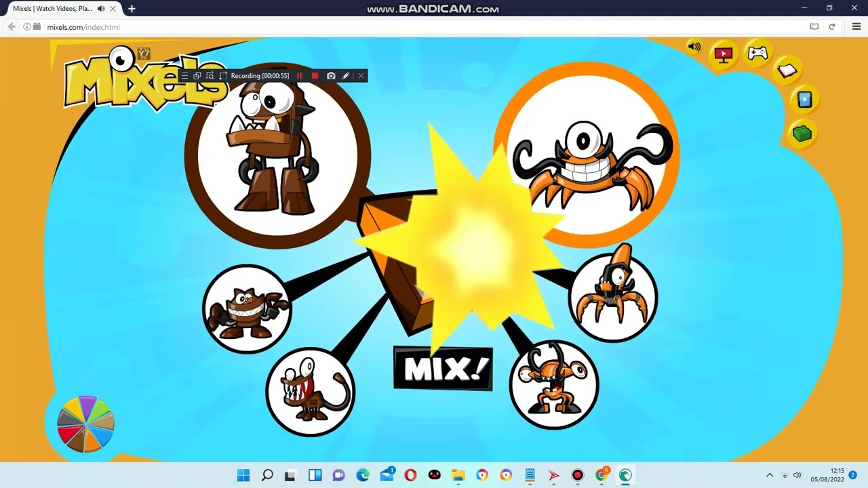Viewport: 868px width, 488px height.
Task: Show hidden system tray icons chevron
Action: [x=770, y=475]
